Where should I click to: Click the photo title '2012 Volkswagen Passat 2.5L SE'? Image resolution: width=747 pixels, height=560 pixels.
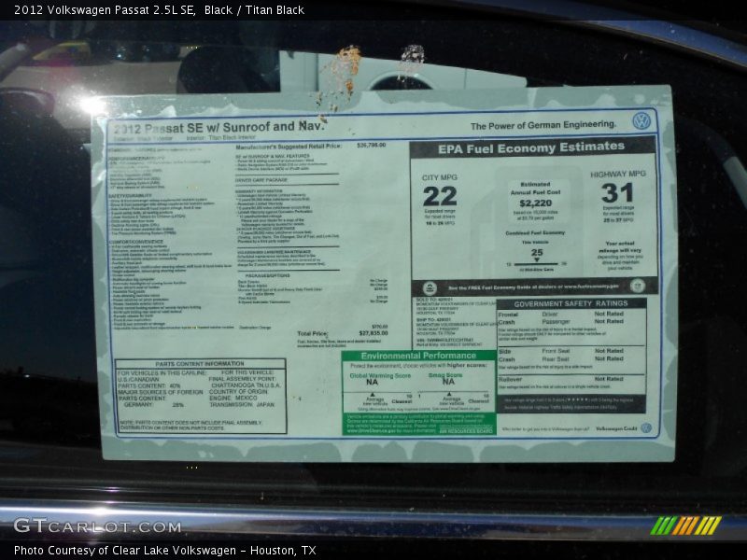point(105,10)
